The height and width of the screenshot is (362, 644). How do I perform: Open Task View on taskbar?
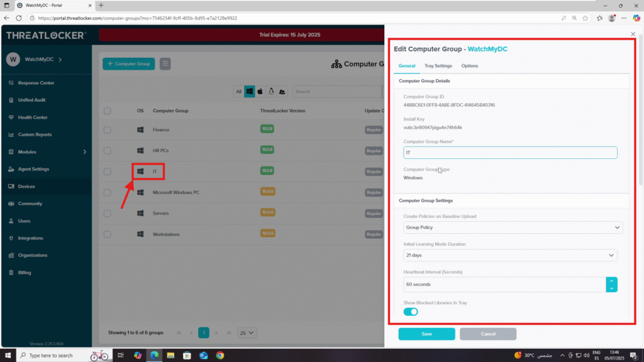coord(120,356)
